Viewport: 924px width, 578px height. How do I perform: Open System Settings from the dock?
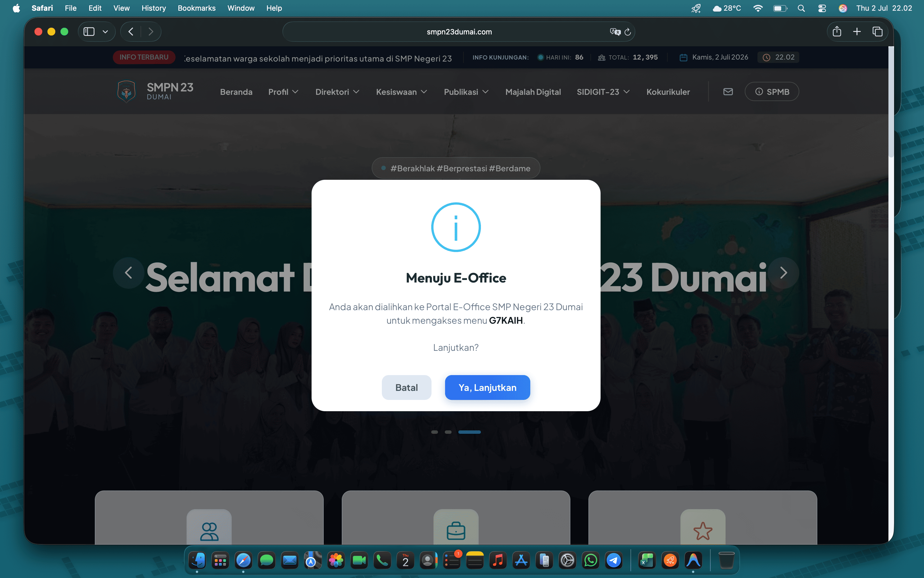[567, 561]
